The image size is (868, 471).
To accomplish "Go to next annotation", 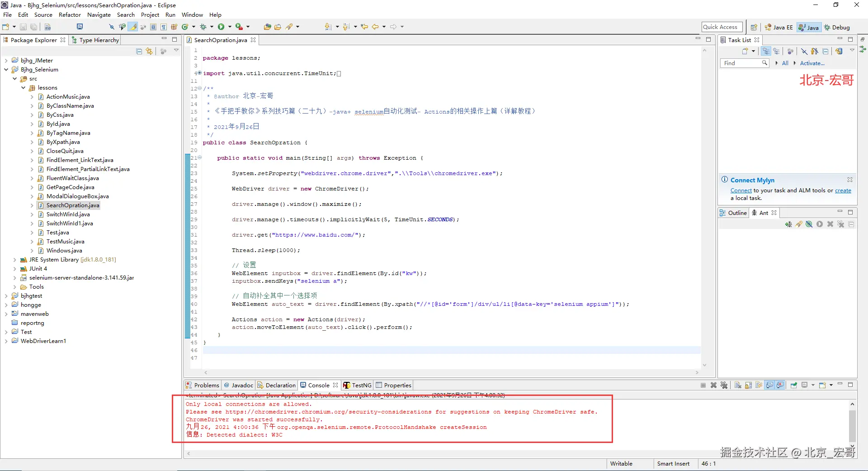I will click(x=328, y=27).
